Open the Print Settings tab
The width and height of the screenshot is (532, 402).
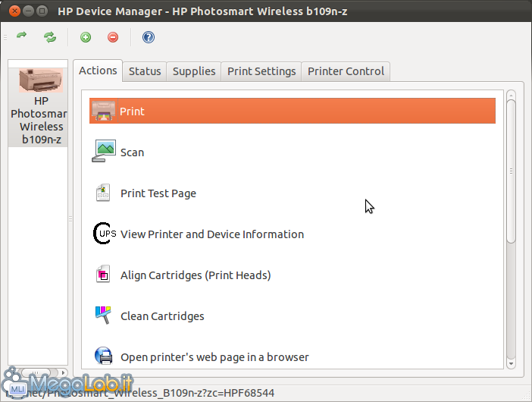[261, 71]
